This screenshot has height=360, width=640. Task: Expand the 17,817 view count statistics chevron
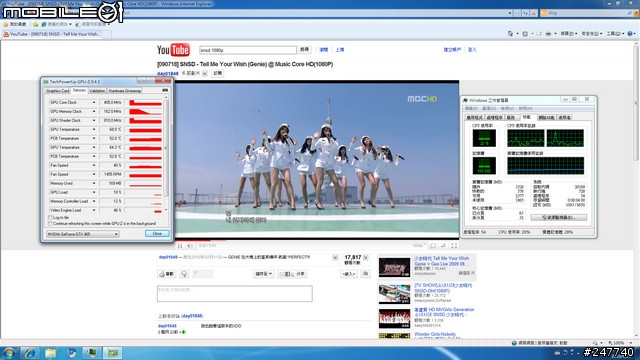click(366, 258)
